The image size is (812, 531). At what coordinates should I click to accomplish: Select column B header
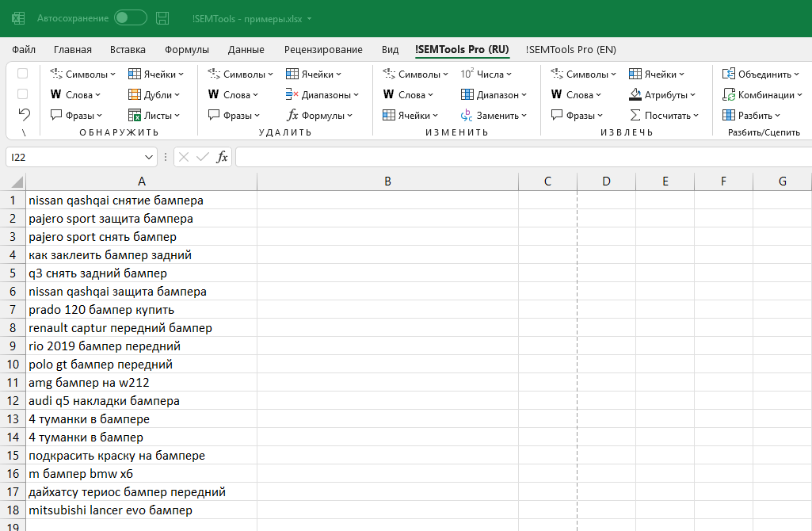point(387,181)
